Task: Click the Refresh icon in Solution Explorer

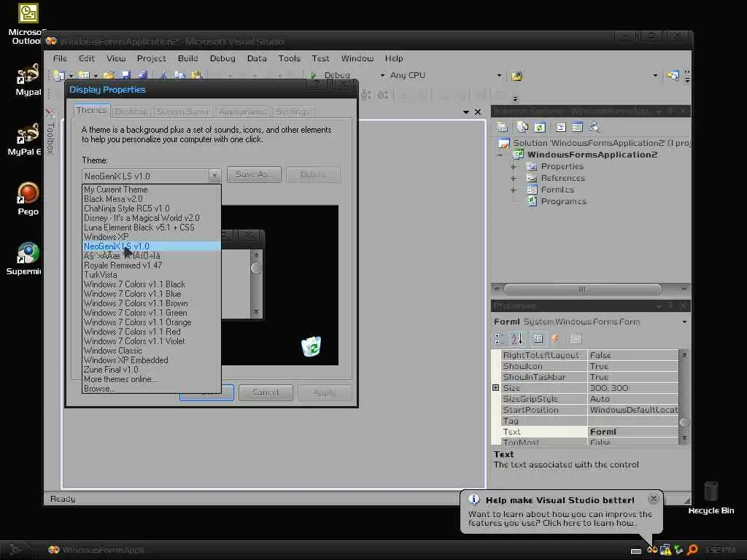Action: pyautogui.click(x=540, y=127)
